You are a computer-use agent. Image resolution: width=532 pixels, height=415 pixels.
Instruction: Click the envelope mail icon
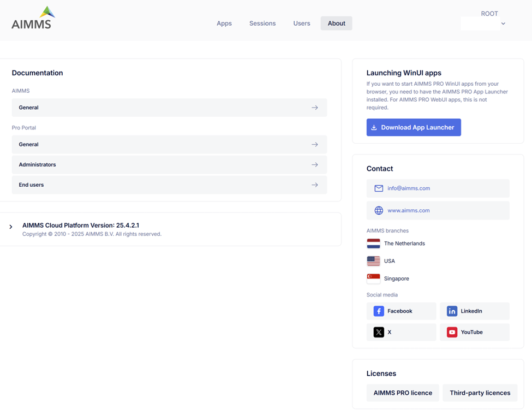coord(379,188)
